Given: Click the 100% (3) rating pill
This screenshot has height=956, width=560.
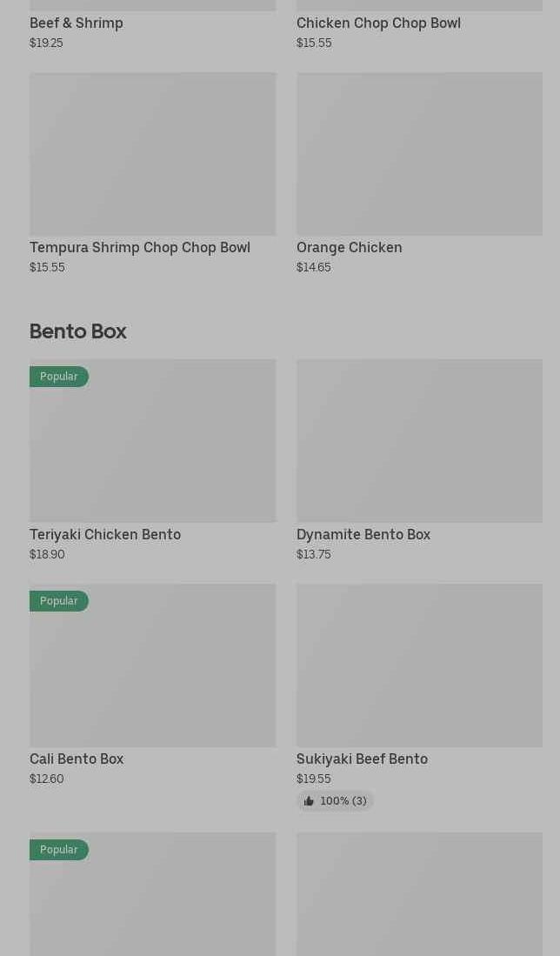Looking at the screenshot, I should (335, 800).
